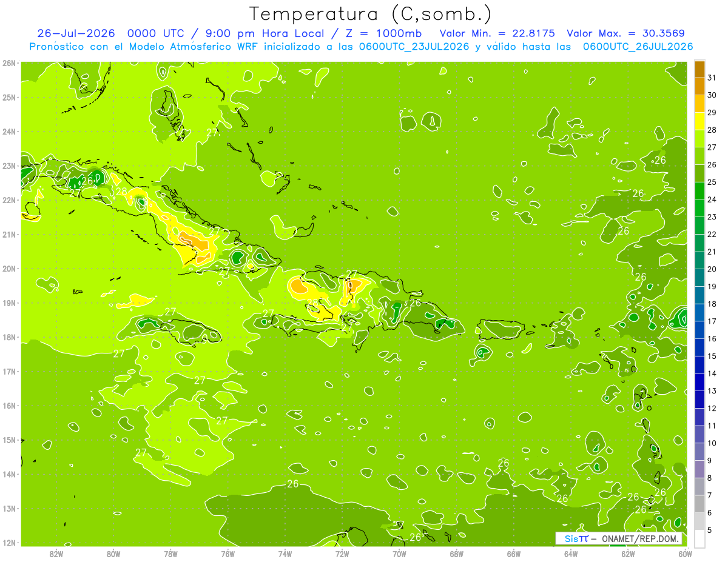The width and height of the screenshot is (728, 562).
Task: Click the 'Z = 1000mb' level text
Action: pos(383,33)
